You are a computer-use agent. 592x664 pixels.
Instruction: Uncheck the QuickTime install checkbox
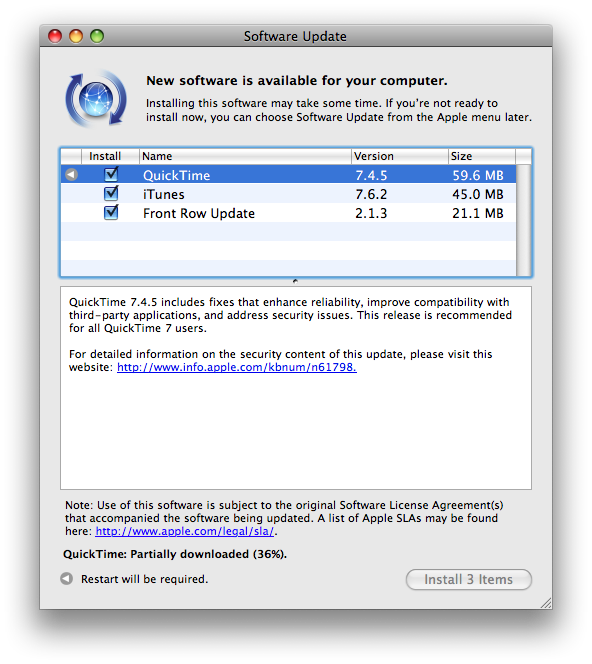tap(111, 174)
